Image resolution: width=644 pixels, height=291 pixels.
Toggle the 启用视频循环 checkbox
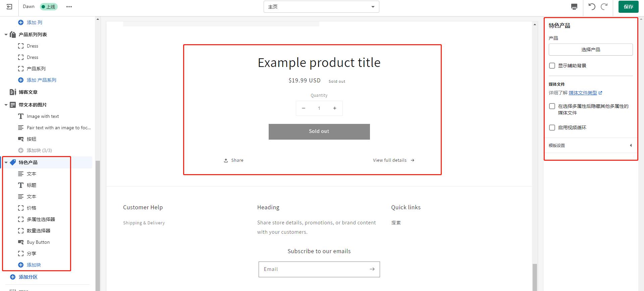tap(552, 128)
